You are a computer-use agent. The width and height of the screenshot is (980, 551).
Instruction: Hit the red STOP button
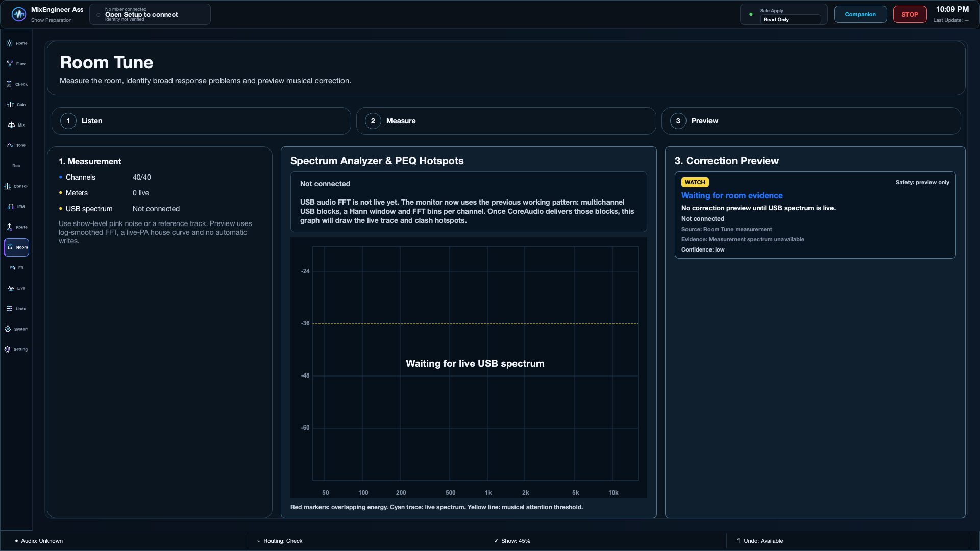click(910, 14)
